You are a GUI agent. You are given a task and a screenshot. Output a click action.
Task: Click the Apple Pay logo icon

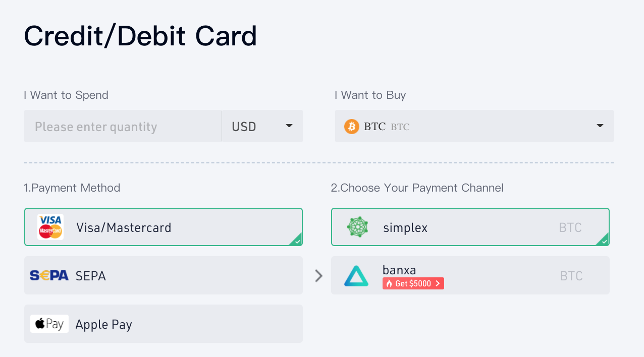[x=49, y=324]
